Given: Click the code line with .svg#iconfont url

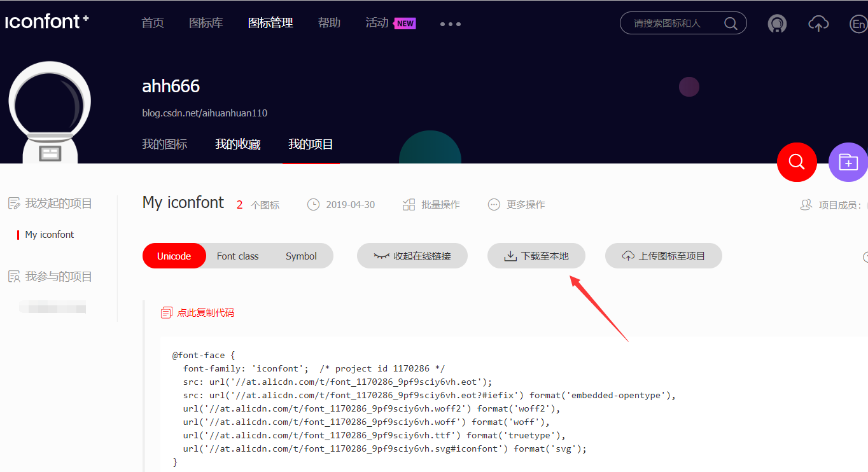Looking at the screenshot, I should (x=384, y=448).
